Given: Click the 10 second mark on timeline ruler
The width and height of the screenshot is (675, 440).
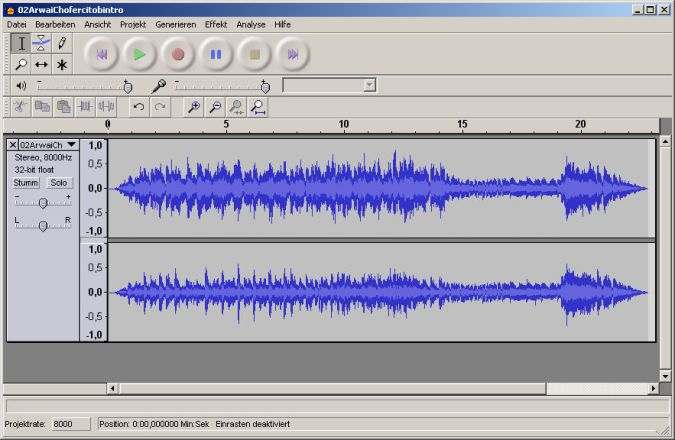Looking at the screenshot, I should [344, 124].
